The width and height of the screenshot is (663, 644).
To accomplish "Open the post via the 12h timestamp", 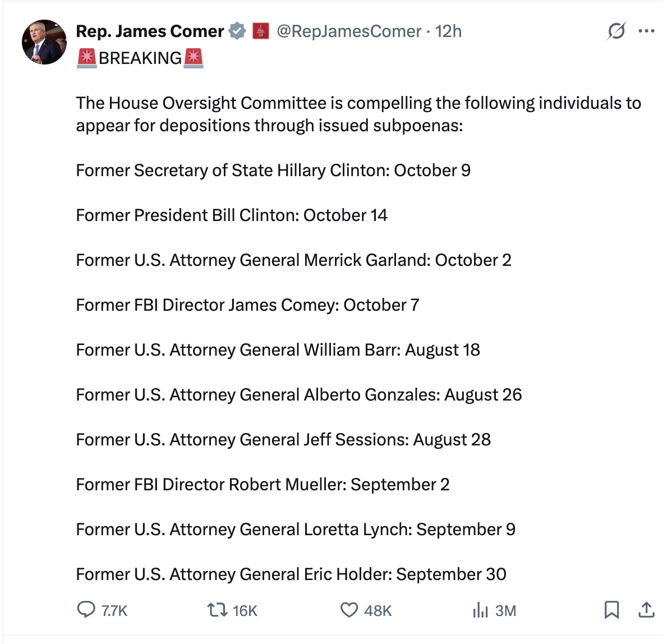I will [449, 31].
